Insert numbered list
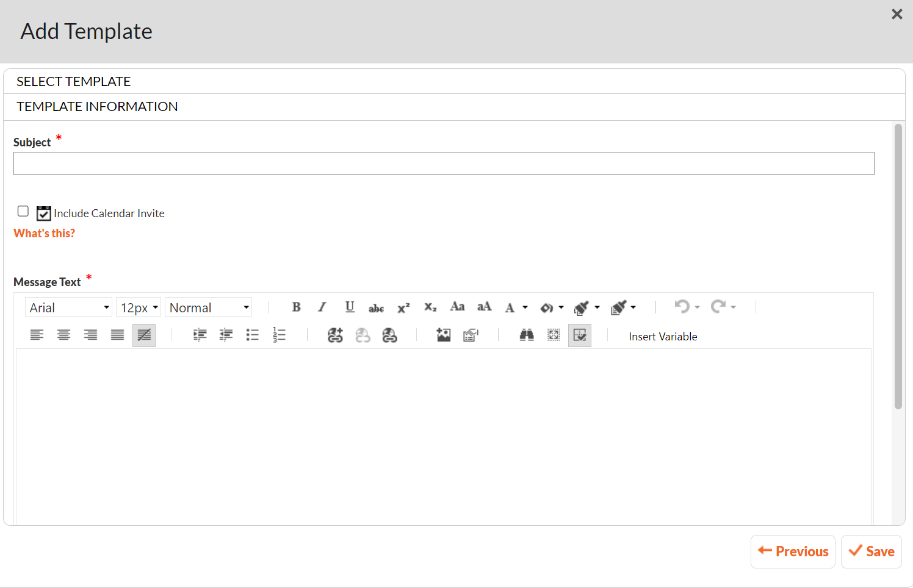Viewport: 913px width, 588px height. pos(279,335)
